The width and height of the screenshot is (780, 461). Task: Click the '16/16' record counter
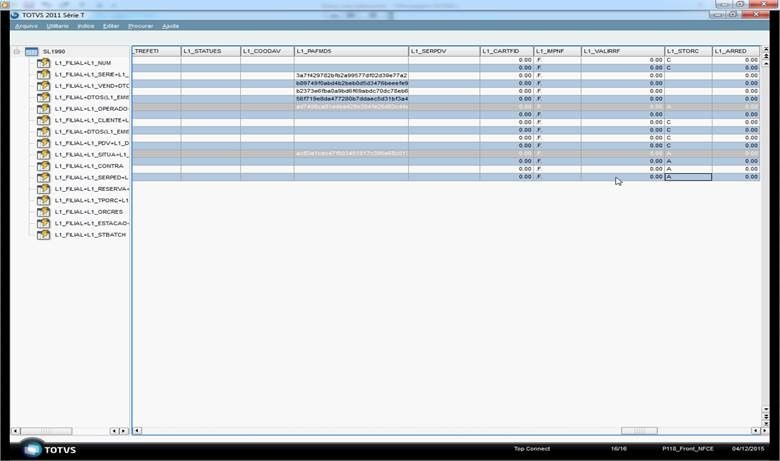coord(618,449)
